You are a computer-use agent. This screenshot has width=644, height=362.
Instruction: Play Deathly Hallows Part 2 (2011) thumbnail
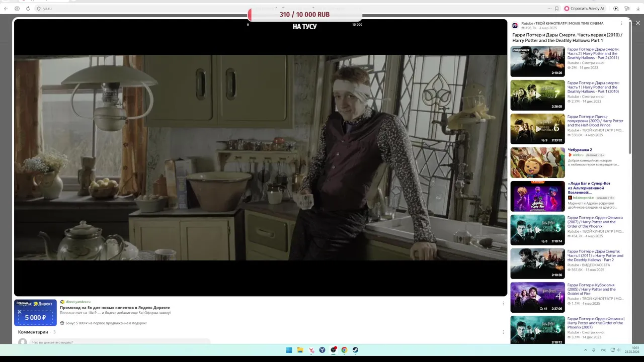click(x=537, y=61)
